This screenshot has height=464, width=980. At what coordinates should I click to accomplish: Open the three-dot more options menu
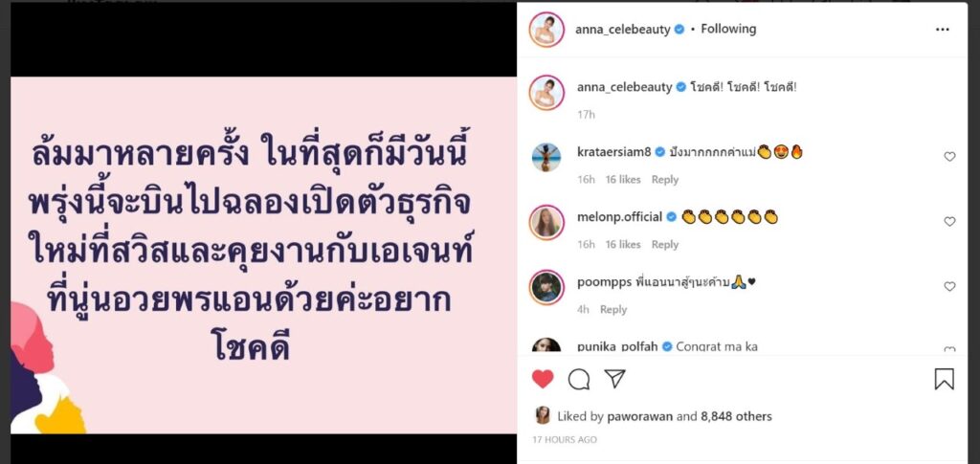[x=942, y=30]
